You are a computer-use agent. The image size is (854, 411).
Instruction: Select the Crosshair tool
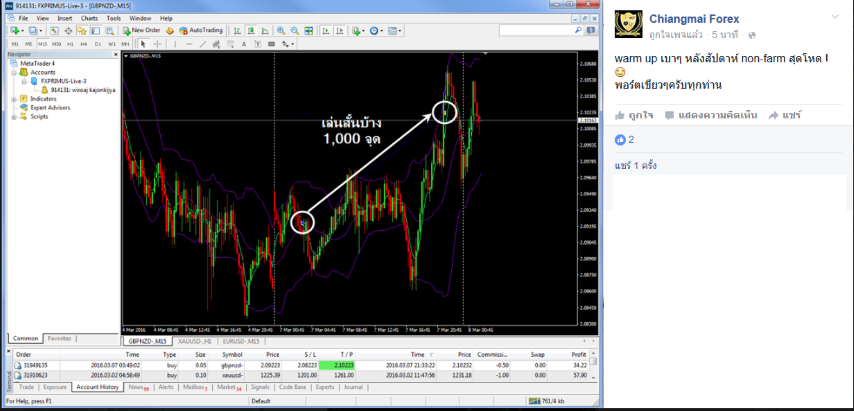pos(157,44)
